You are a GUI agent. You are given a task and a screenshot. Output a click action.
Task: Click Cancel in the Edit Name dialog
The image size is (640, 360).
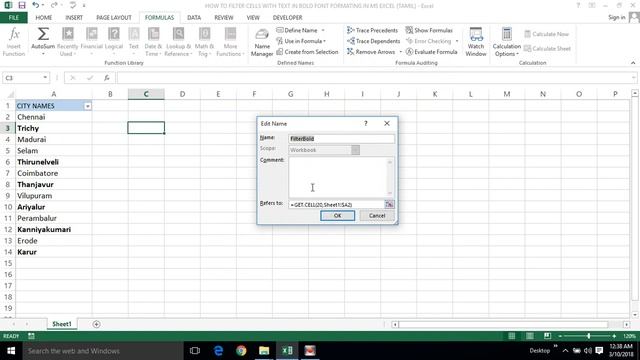(x=377, y=216)
